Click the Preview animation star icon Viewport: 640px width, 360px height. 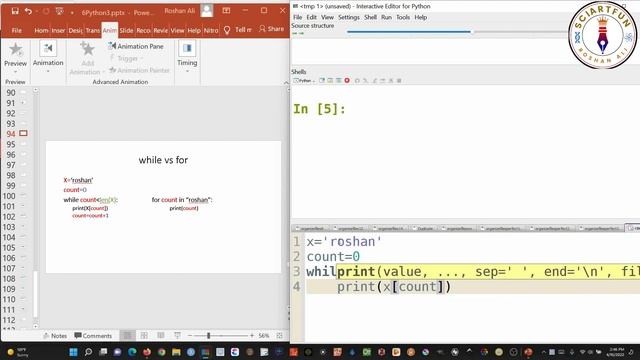(16, 49)
